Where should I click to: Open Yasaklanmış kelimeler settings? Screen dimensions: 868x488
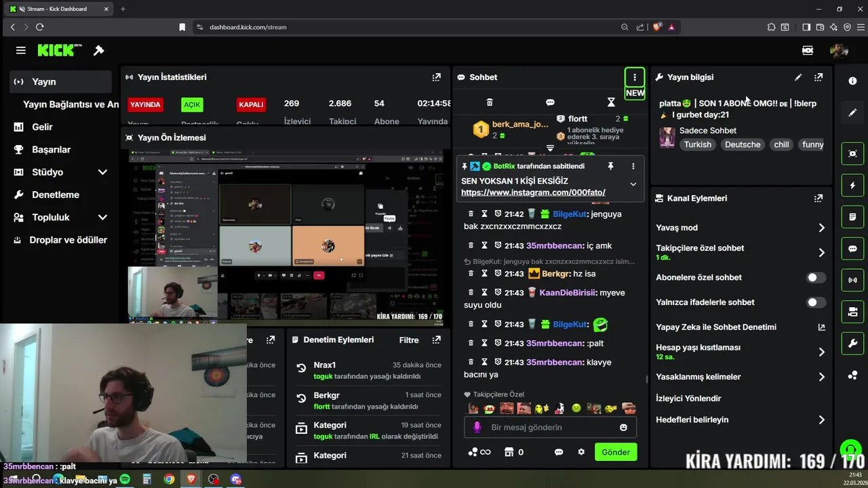[741, 377]
